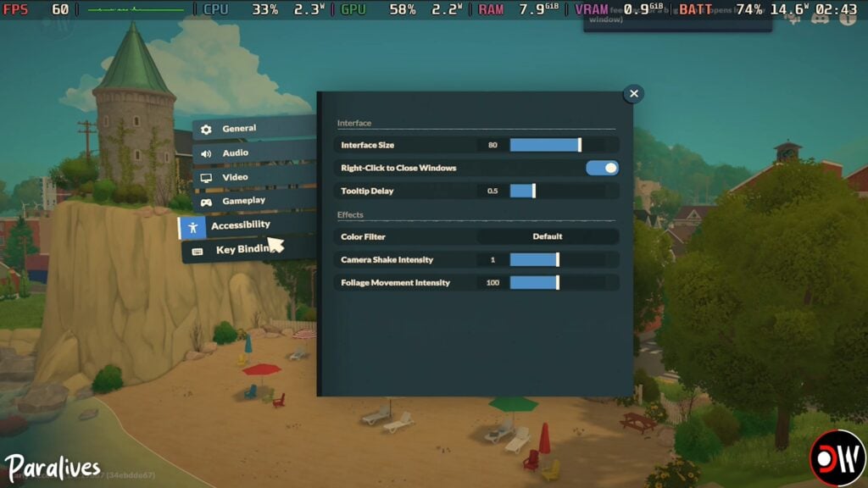Toggle Right-Click to Close Windows switch
Image resolution: width=868 pixels, height=488 pixels.
[x=603, y=168]
